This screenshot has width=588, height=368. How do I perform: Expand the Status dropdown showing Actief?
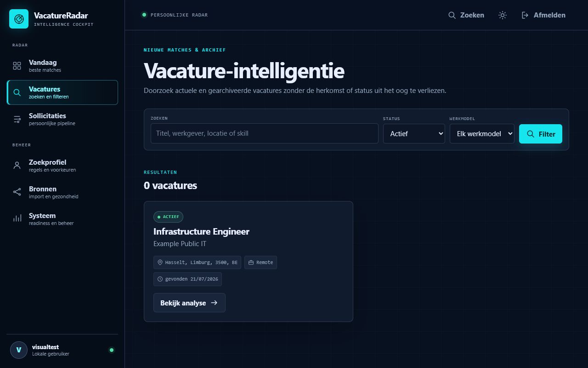(414, 133)
